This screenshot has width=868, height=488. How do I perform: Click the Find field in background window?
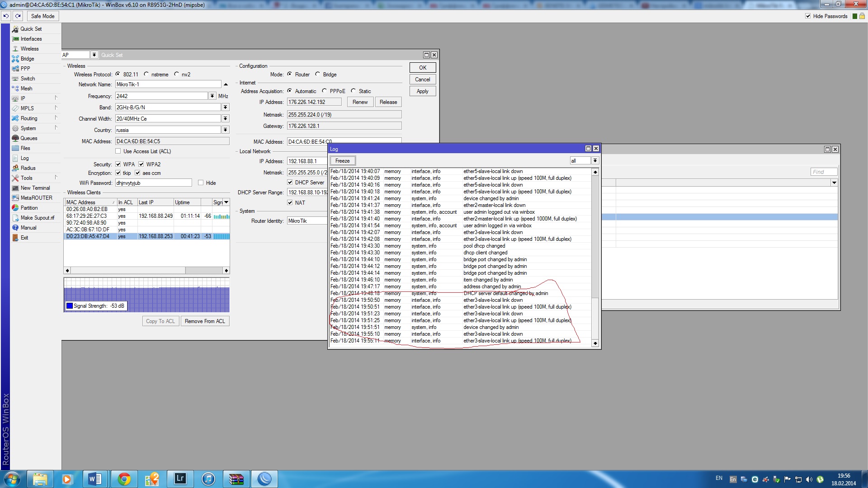pos(824,172)
